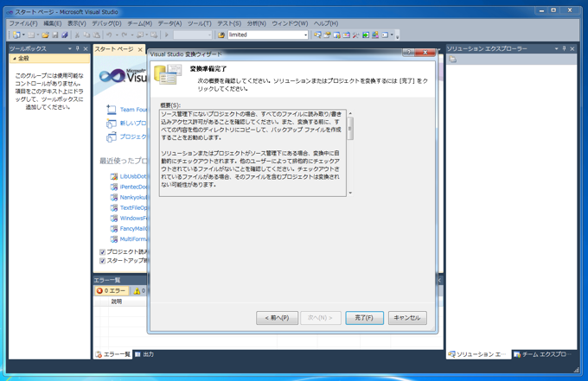
Task: Click the Team Foundation connect icon on the Start Page
Action: 111,110
